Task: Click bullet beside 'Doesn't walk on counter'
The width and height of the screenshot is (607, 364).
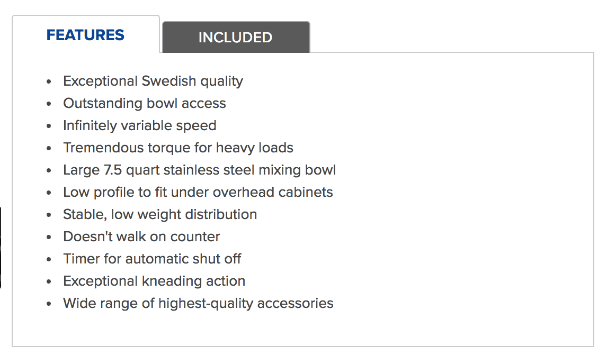Action: point(49,237)
